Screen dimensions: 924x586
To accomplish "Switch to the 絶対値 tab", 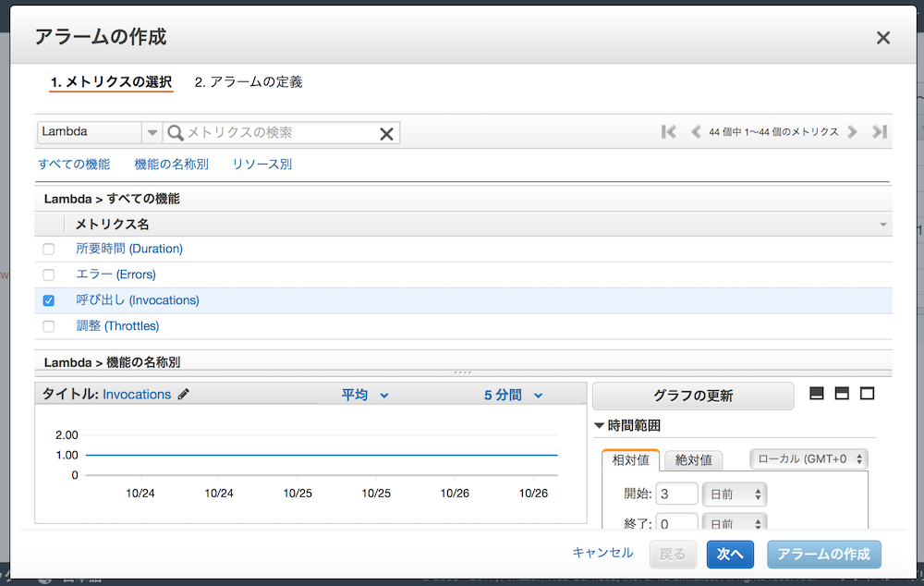I will click(693, 459).
